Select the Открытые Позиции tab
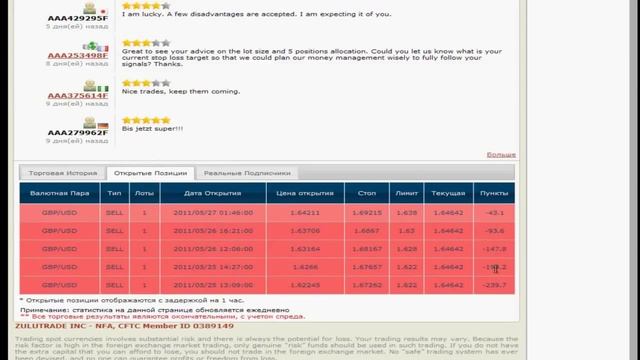 pyautogui.click(x=151, y=173)
